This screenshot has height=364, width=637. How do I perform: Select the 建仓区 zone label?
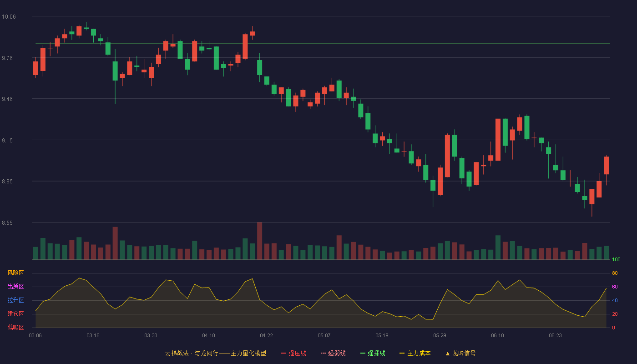(15, 314)
